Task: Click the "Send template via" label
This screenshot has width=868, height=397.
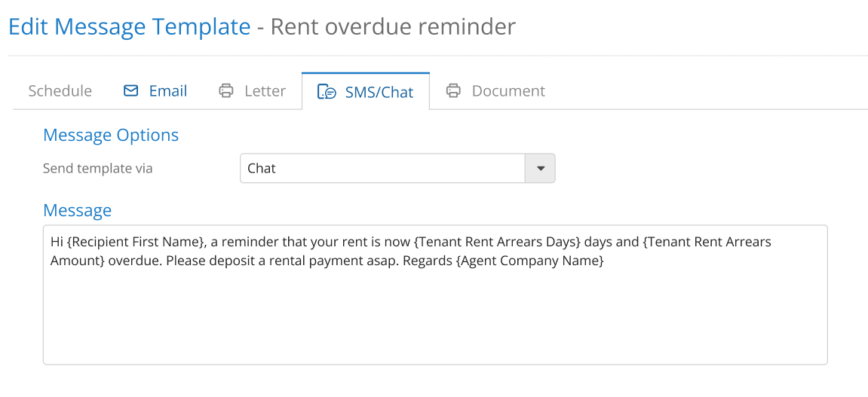Action: (97, 168)
